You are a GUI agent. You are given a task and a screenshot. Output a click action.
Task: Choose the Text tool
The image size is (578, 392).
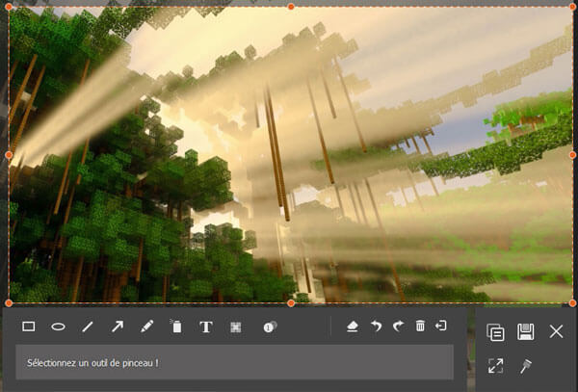[206, 327]
